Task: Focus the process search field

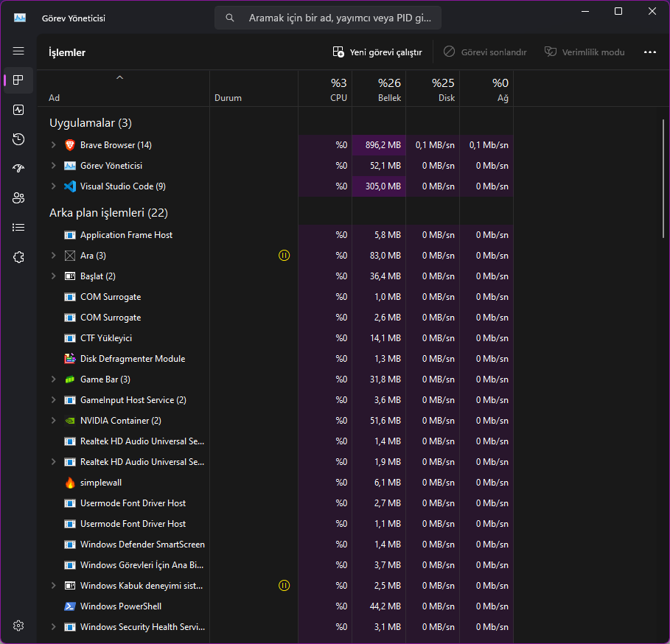Action: click(x=328, y=18)
